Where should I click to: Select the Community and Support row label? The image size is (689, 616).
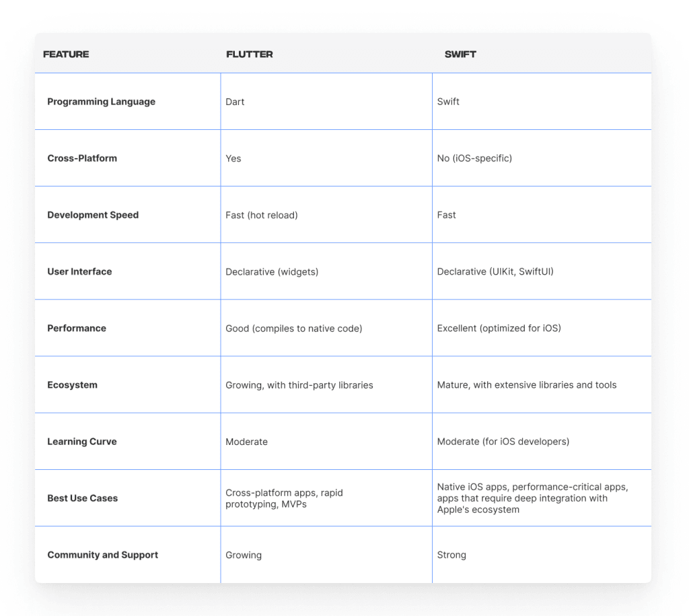(x=102, y=555)
